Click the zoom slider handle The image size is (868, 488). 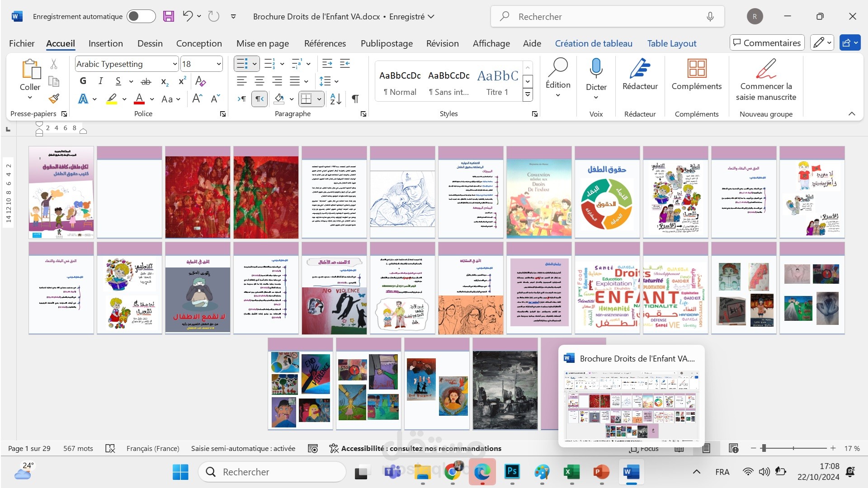[764, 448]
